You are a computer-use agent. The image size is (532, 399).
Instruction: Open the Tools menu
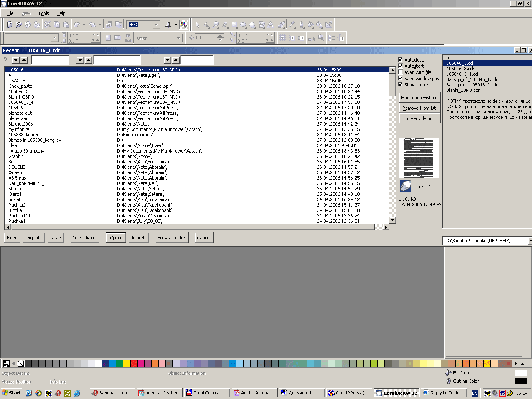44,13
